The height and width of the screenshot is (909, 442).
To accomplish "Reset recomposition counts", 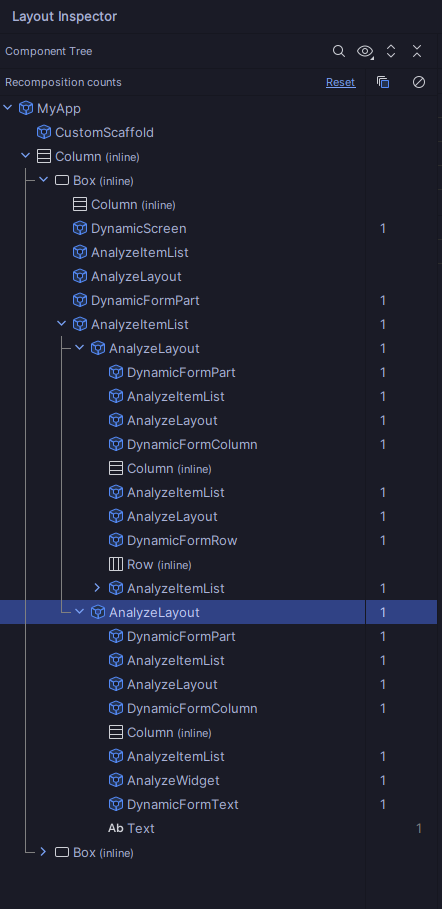I will (340, 82).
